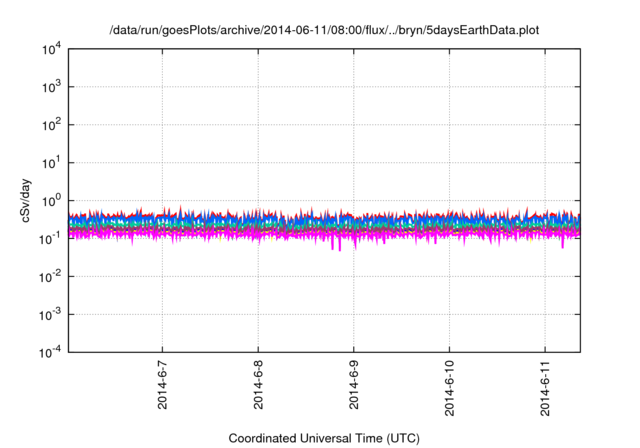Click the 10^3 y-axis tick label
640x448 pixels.
tap(48, 88)
